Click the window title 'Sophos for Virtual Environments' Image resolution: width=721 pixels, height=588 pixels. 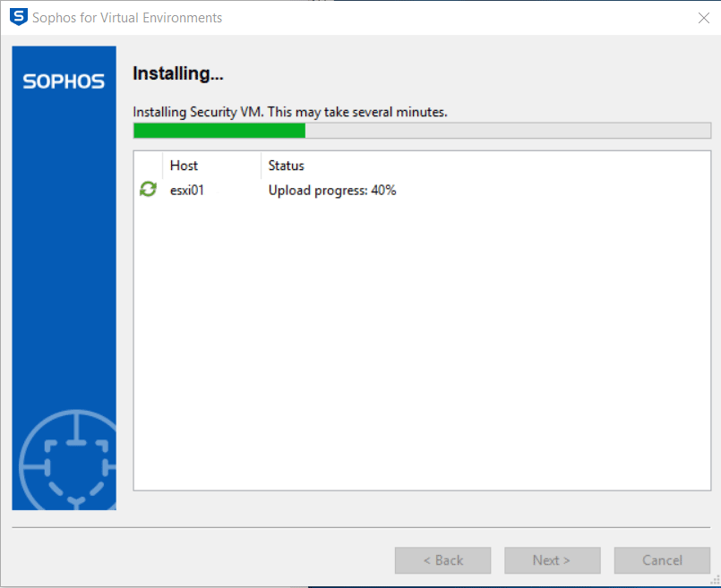(127, 18)
